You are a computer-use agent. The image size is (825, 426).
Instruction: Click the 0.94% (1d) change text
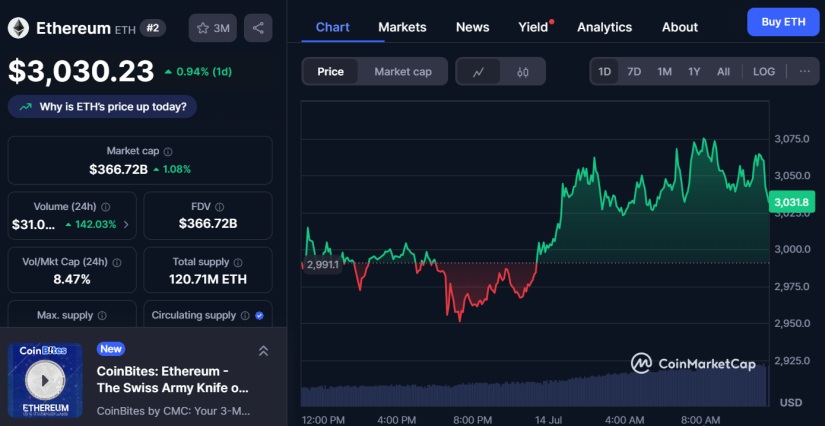[204, 72]
